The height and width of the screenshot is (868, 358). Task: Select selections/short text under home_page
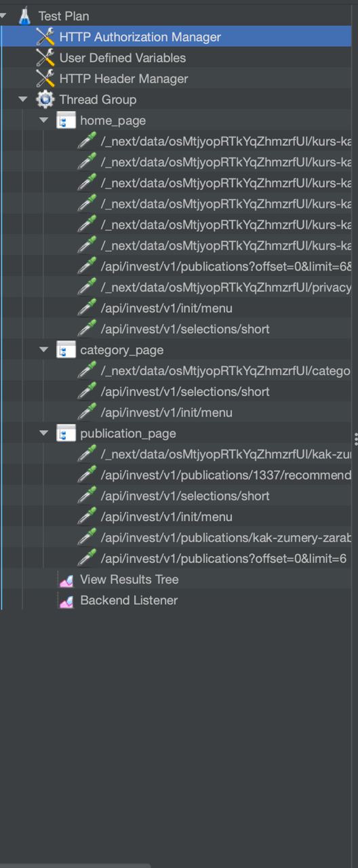185,329
